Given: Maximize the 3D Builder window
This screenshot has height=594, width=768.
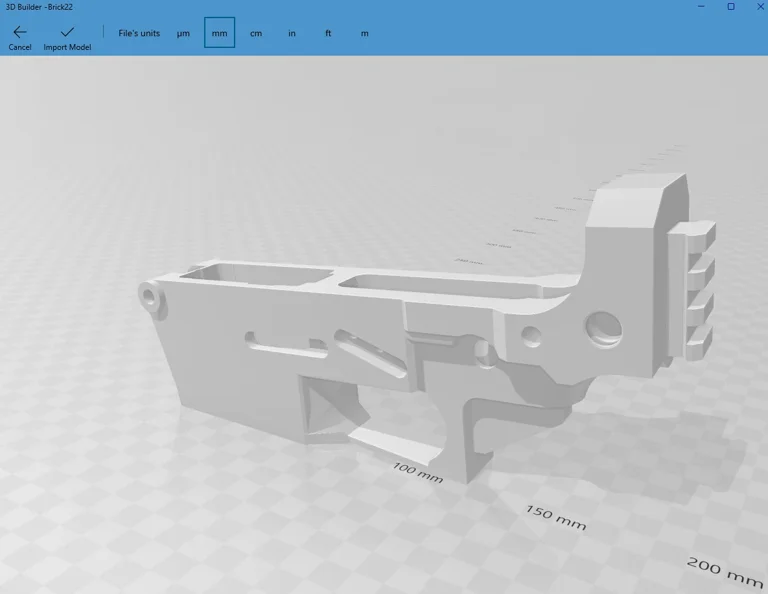Looking at the screenshot, I should (730, 7).
